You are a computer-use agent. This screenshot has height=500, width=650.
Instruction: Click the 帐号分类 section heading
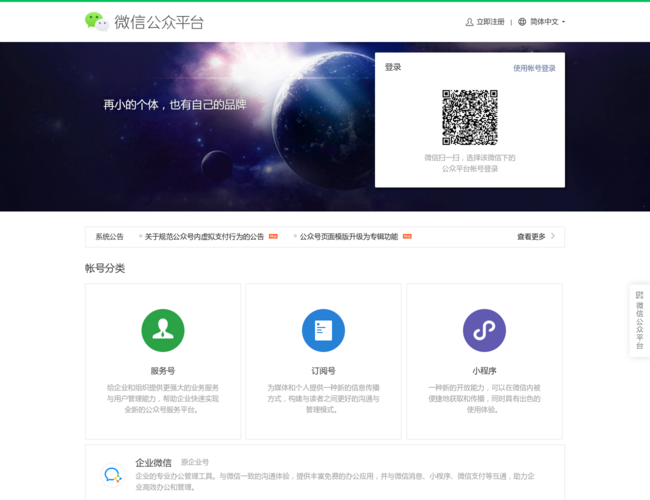tap(105, 268)
